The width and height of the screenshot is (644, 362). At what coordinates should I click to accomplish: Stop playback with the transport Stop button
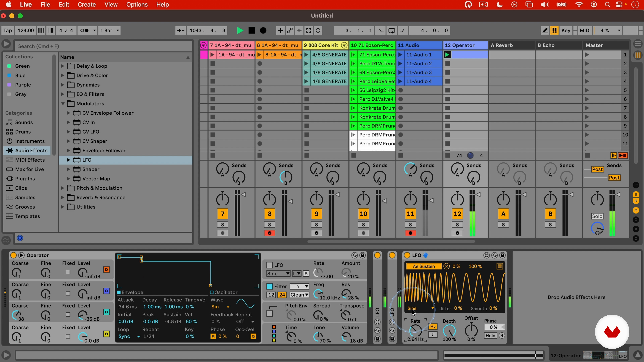click(252, 31)
